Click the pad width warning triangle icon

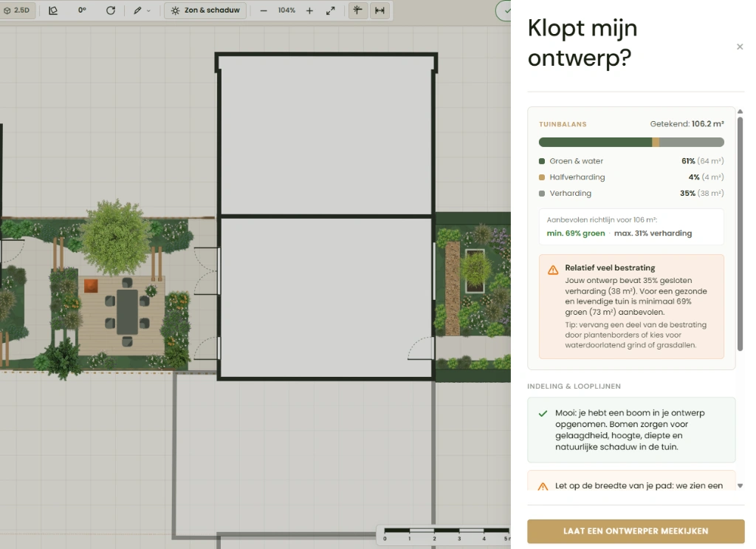pyautogui.click(x=543, y=486)
